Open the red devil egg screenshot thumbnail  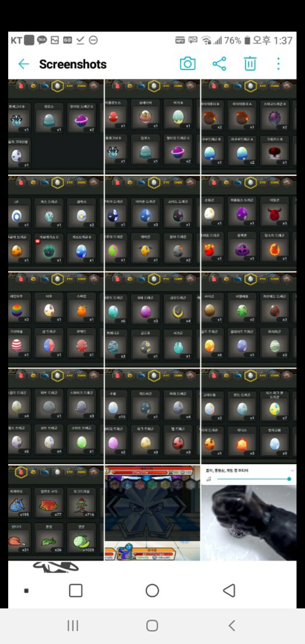[249, 223]
